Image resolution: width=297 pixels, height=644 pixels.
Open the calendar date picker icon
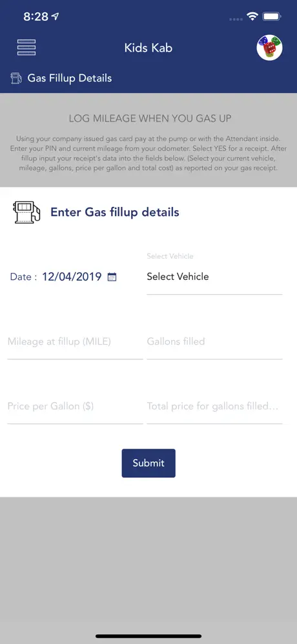tap(112, 277)
